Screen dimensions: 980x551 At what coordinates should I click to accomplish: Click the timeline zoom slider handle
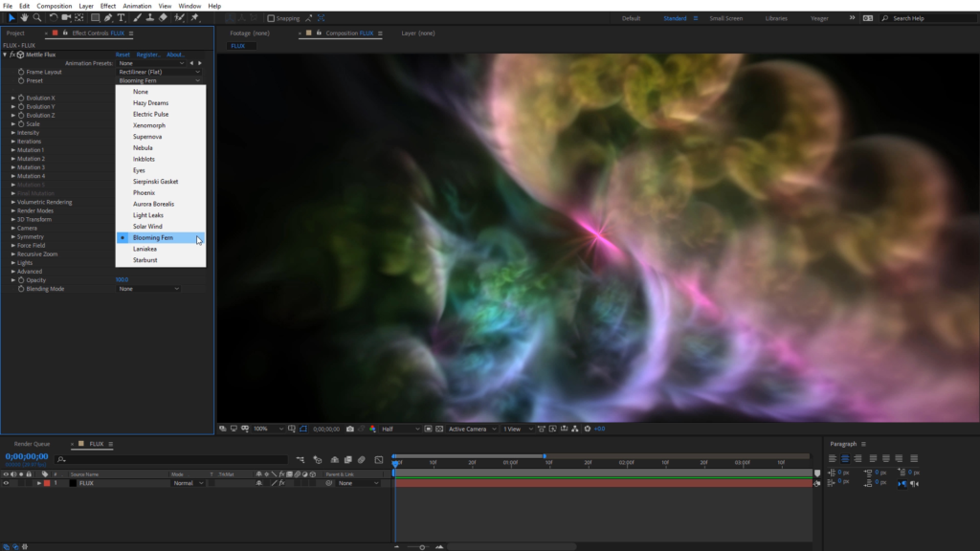point(422,546)
